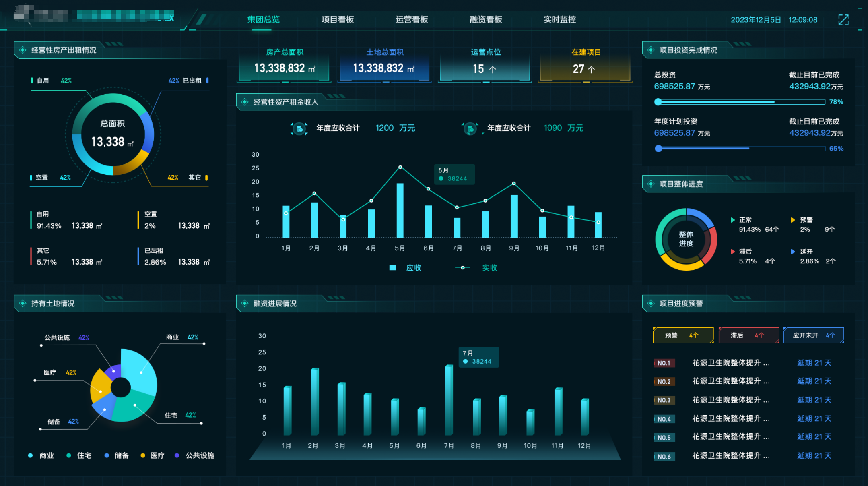Click the 5月 38244 chart tooltip

[454, 174]
